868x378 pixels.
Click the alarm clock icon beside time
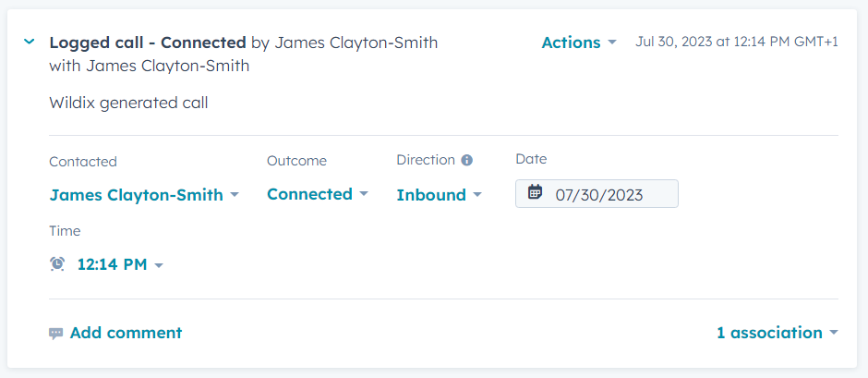(x=57, y=264)
